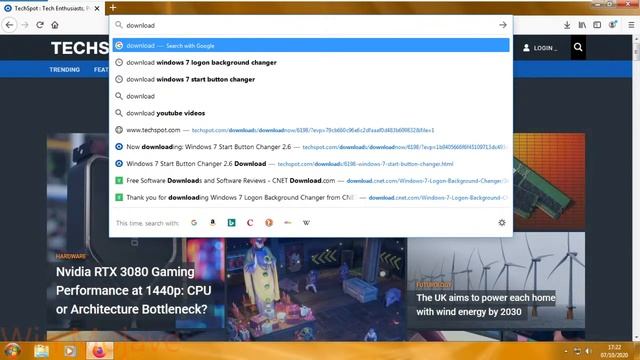Select 'download youtube videos' suggestion

[x=311, y=113]
